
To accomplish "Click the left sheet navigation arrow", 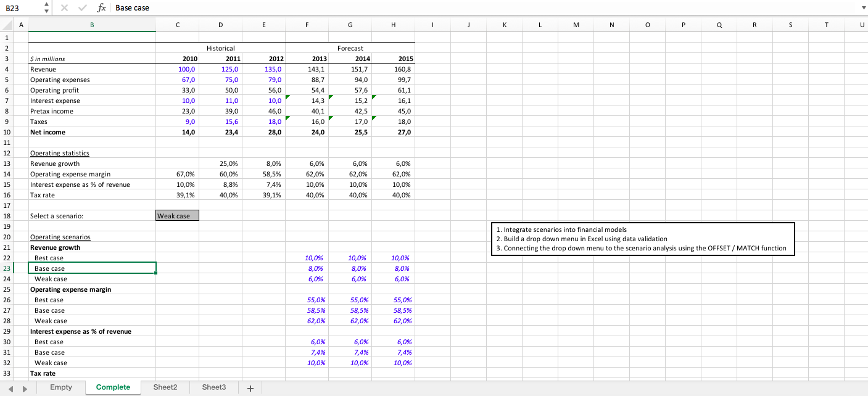I will pyautogui.click(x=11, y=387).
